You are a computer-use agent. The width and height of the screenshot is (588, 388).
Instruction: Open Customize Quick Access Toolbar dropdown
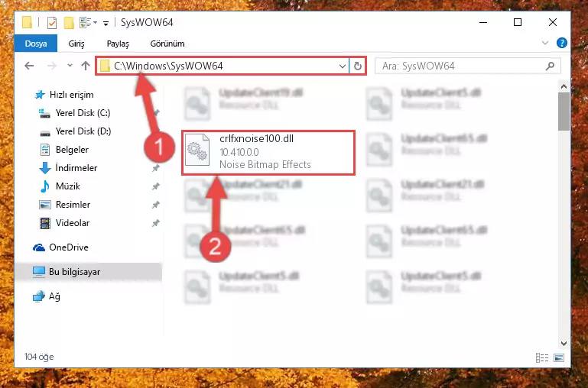(x=106, y=23)
